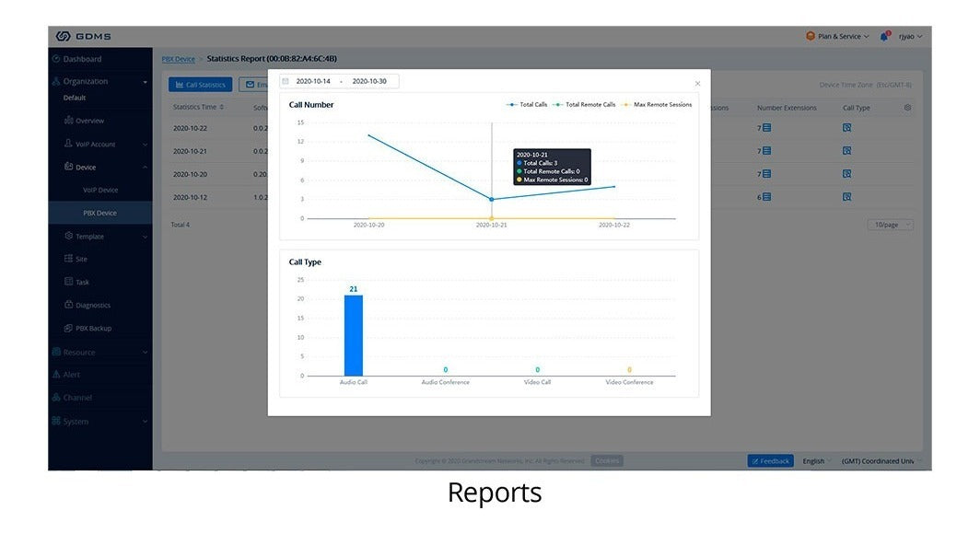Open the 10/page dropdown
980x534 pixels.
pos(890,224)
